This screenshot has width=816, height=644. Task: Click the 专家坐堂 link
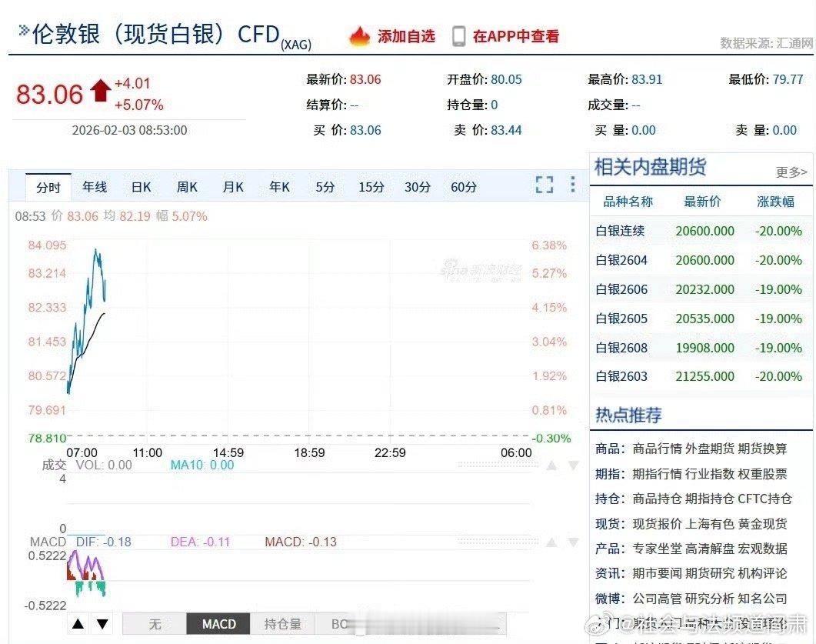tap(657, 549)
